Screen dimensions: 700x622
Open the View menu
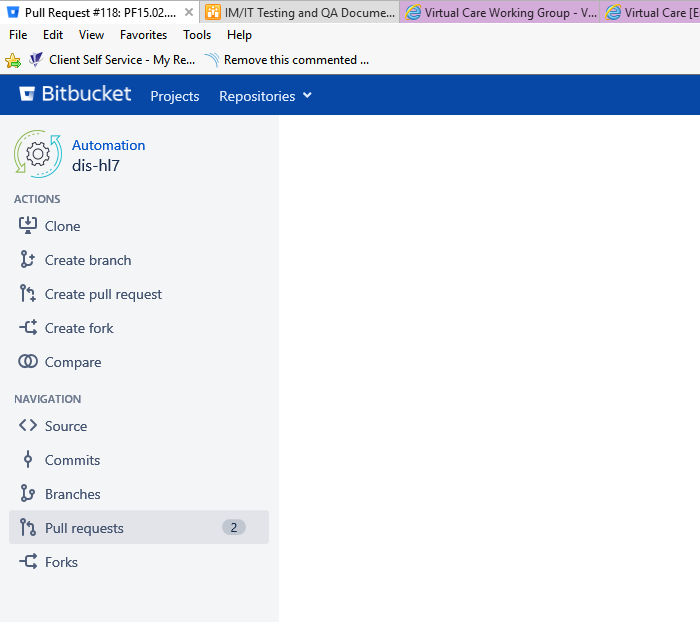[x=91, y=35]
